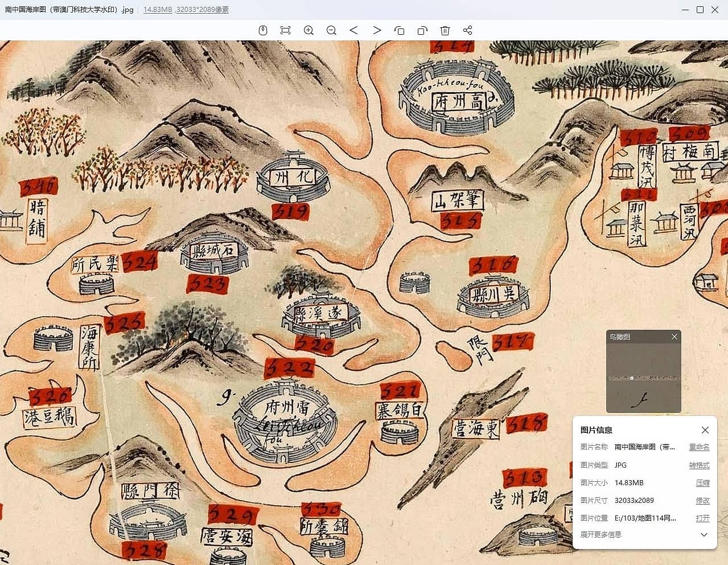Click the 乐民所 label on the map
The width and height of the screenshot is (728, 565).
[x=95, y=264]
